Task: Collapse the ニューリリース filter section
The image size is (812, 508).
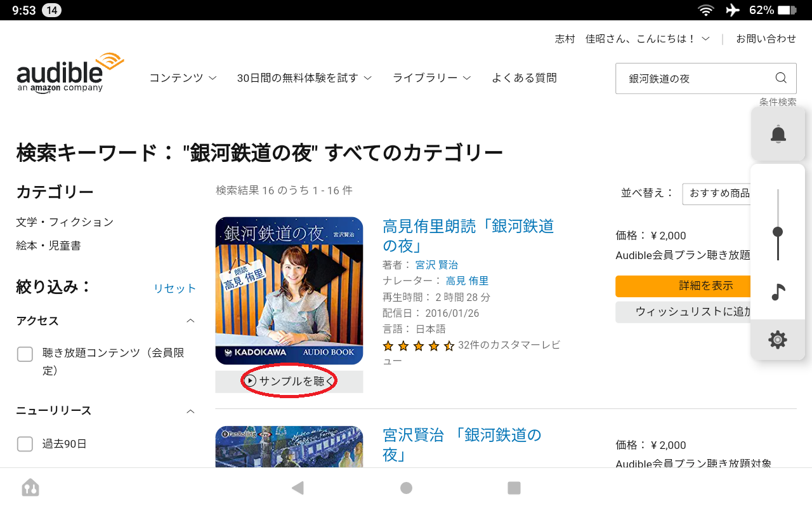Action: coord(190,411)
